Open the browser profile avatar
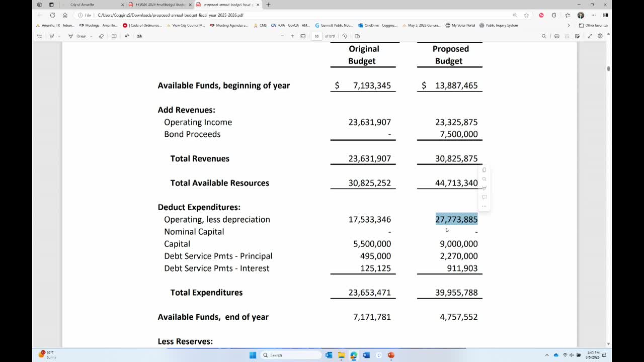 581,15
